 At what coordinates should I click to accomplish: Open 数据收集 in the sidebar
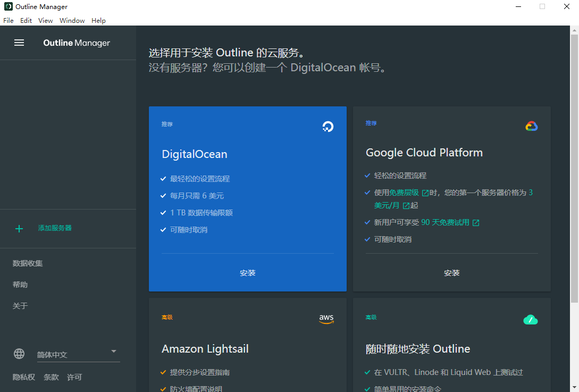[x=28, y=263]
